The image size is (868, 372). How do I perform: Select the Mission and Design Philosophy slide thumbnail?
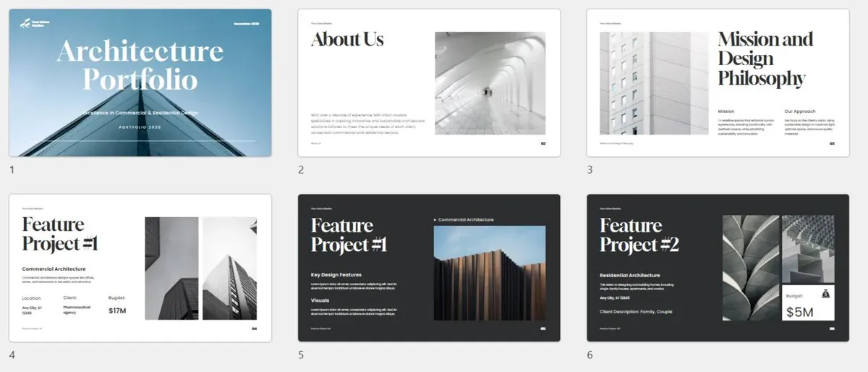pyautogui.click(x=718, y=83)
